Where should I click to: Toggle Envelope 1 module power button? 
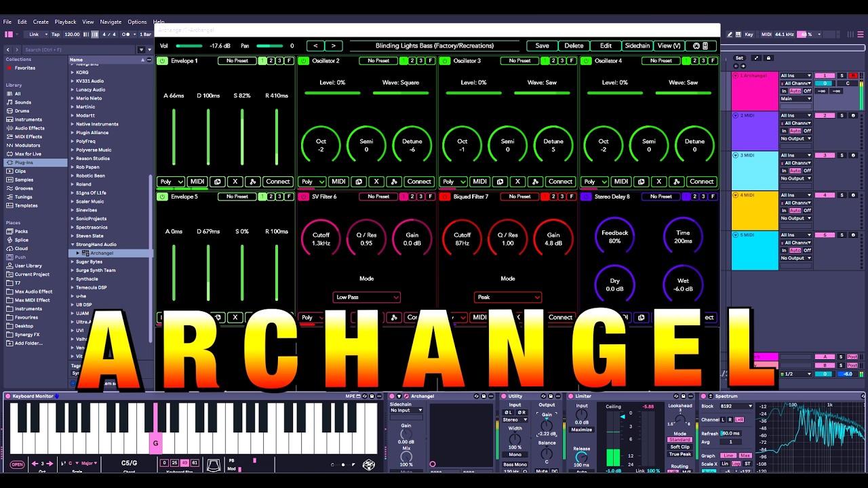coord(163,61)
